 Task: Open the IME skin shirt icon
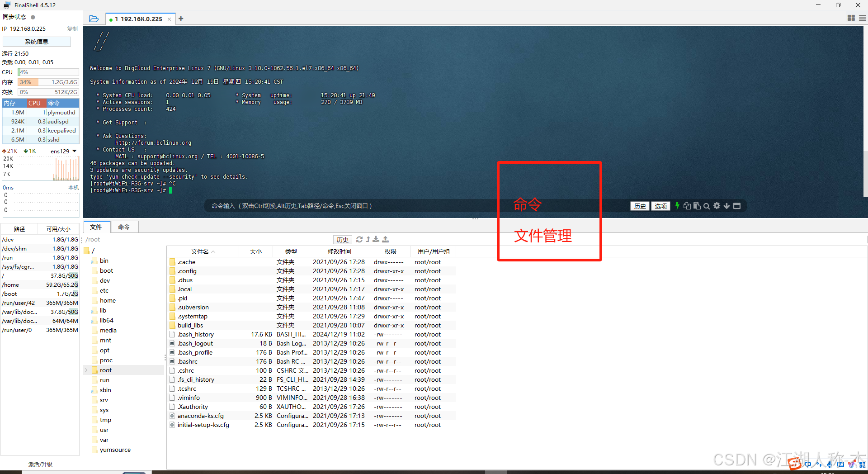(851, 464)
